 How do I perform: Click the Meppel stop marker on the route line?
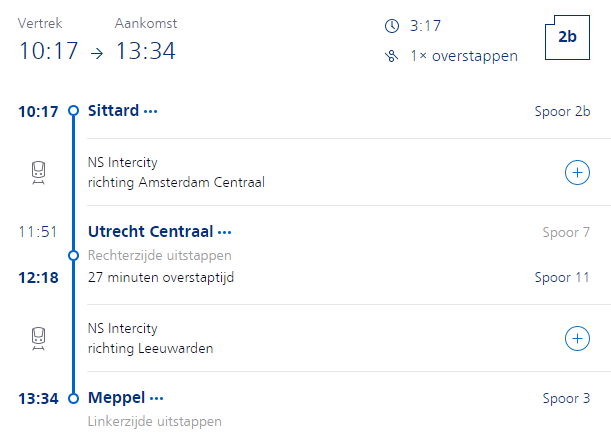click(x=73, y=398)
